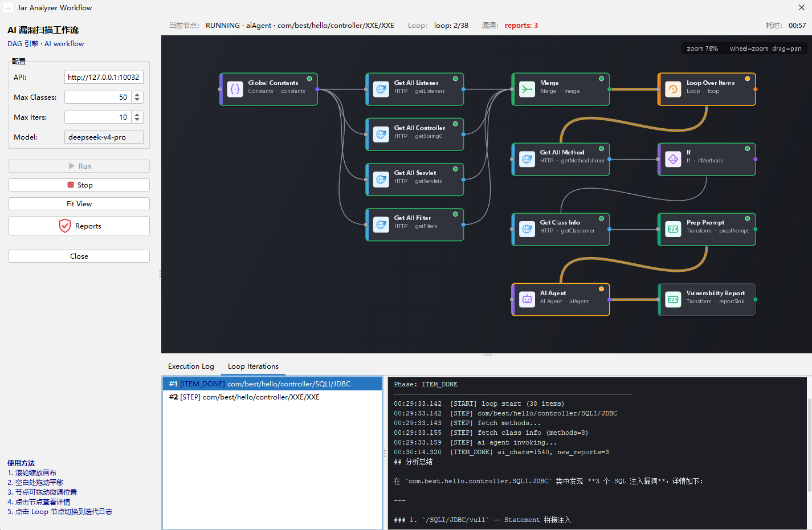Click the Prep Prompt code icon
Screen dimensions: 812x530
(673, 230)
